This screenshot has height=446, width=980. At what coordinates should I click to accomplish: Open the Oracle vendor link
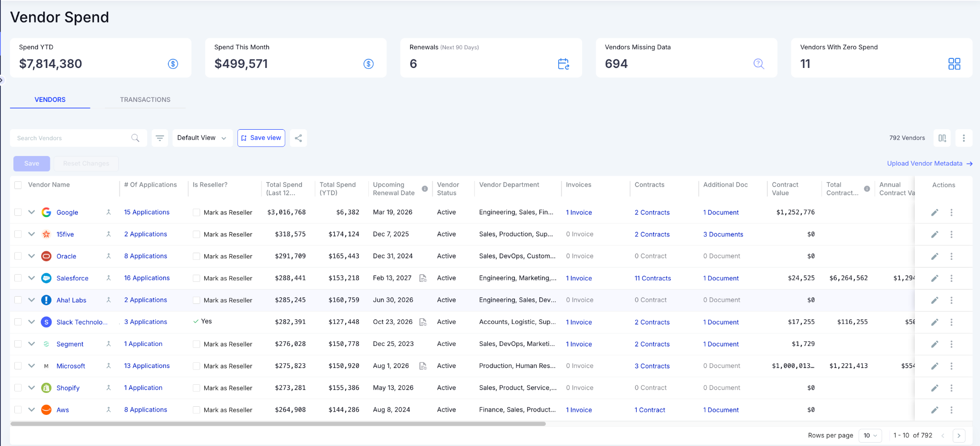[x=66, y=256]
